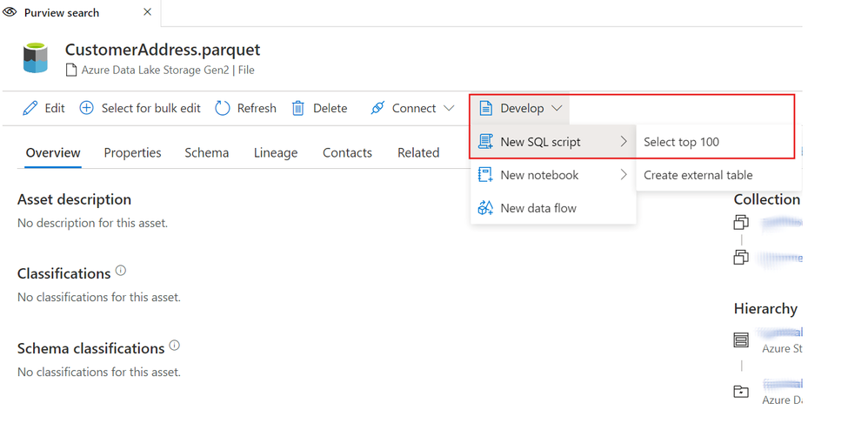Switch to the Related tab
Viewport: 868px width, 437px height.
[418, 152]
